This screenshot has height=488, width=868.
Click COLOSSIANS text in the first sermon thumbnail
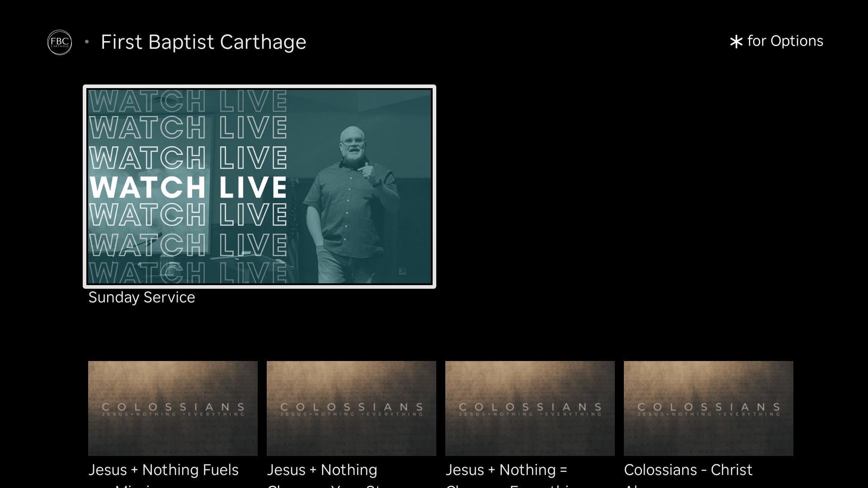pyautogui.click(x=173, y=407)
